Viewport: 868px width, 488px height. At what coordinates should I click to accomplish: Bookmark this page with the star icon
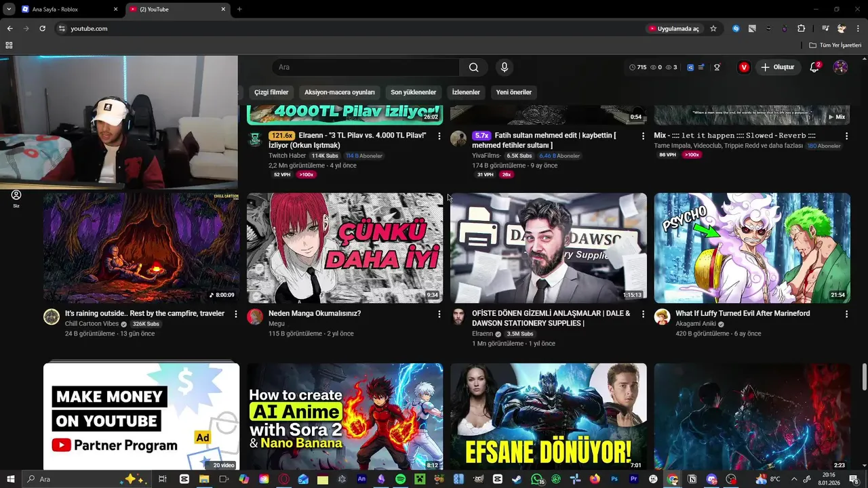[713, 28]
